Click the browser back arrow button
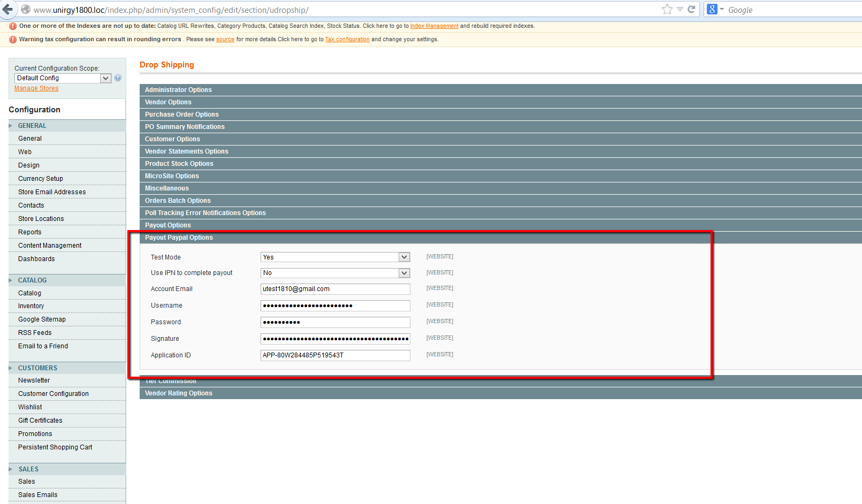Screen dimensions: 862x504 click(7, 9)
